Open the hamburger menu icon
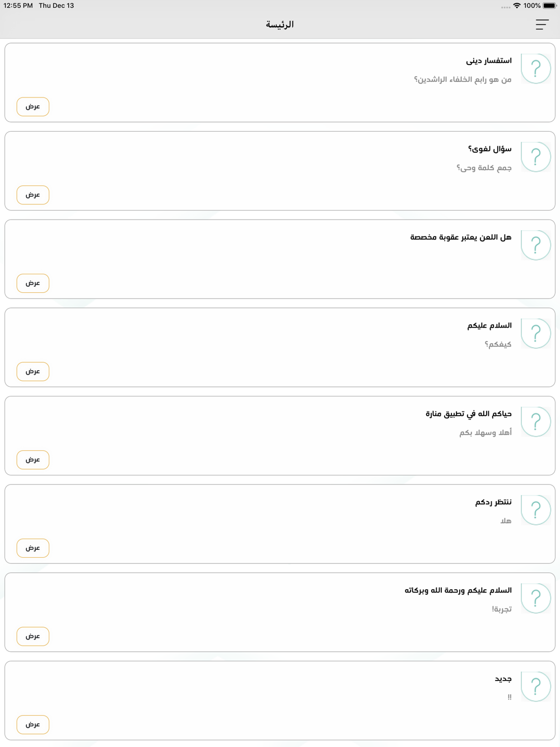The image size is (560, 747). [542, 25]
